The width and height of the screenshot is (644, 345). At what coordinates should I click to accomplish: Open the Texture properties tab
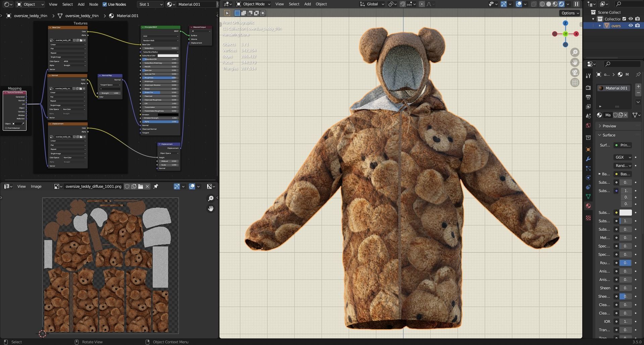(x=588, y=218)
